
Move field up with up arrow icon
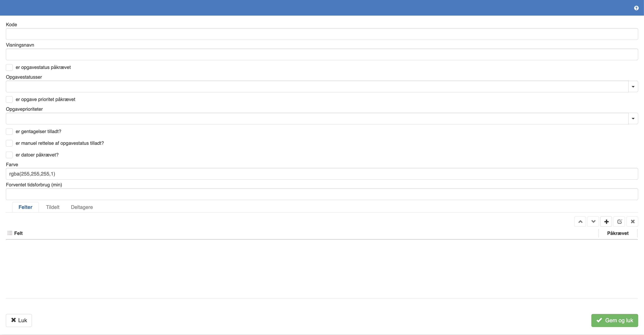(580, 221)
